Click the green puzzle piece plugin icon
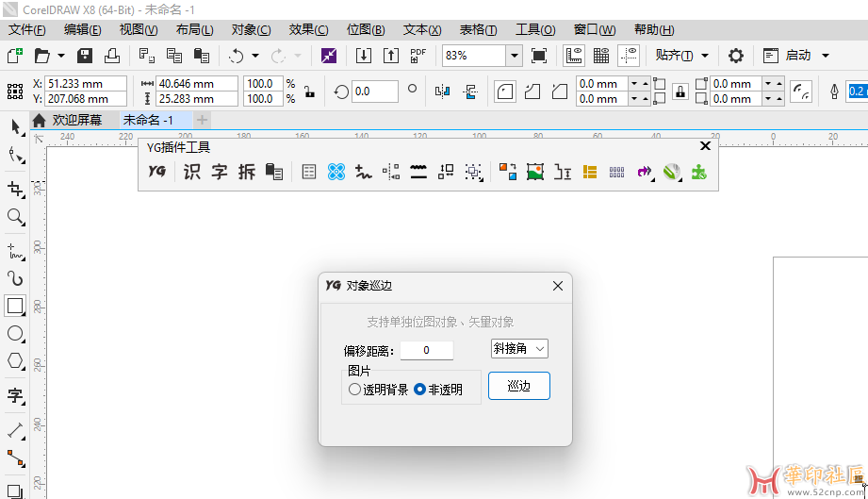The image size is (868, 499). 699,173
